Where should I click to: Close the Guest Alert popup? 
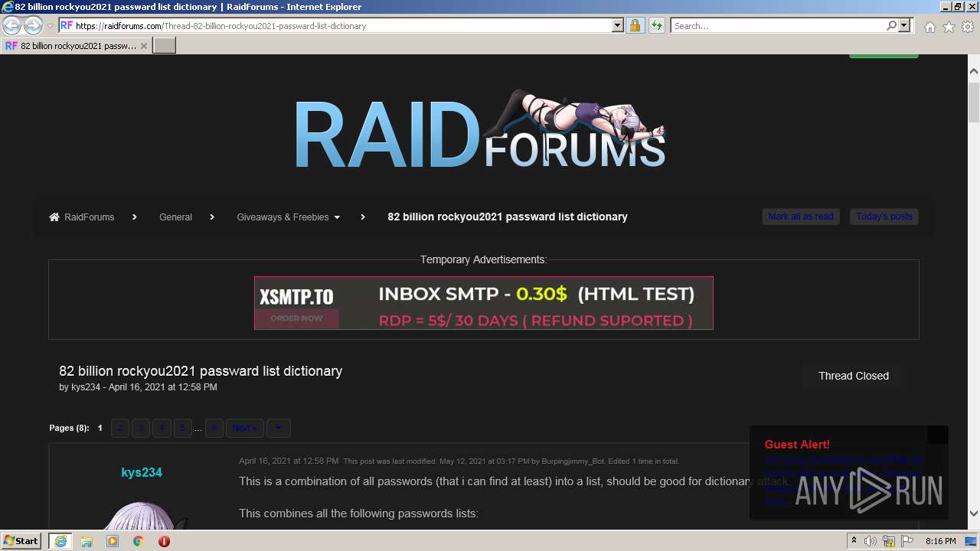[938, 435]
